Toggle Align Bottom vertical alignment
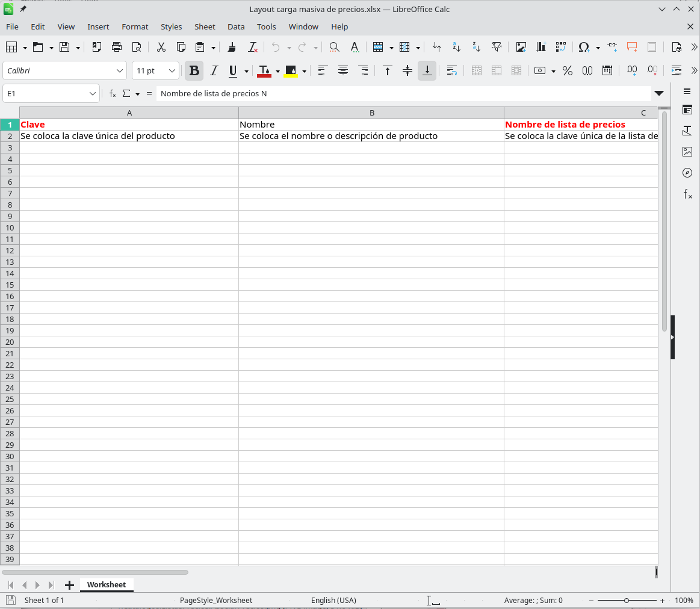 point(427,70)
